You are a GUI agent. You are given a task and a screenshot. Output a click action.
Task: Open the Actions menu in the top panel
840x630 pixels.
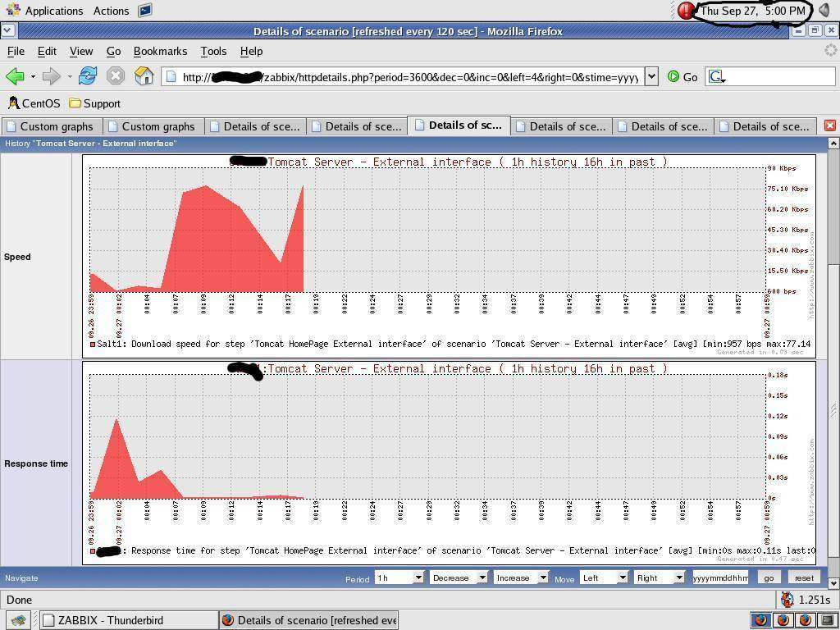[111, 10]
